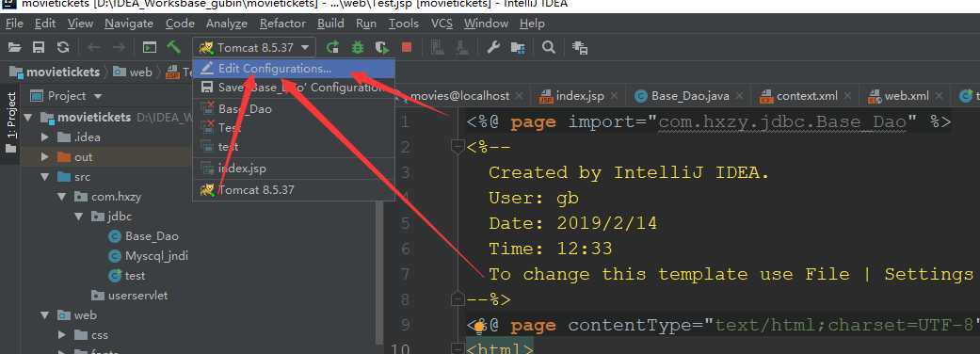This screenshot has height=354, width=980.
Task: Open the Analyze menu
Action: pyautogui.click(x=227, y=24)
